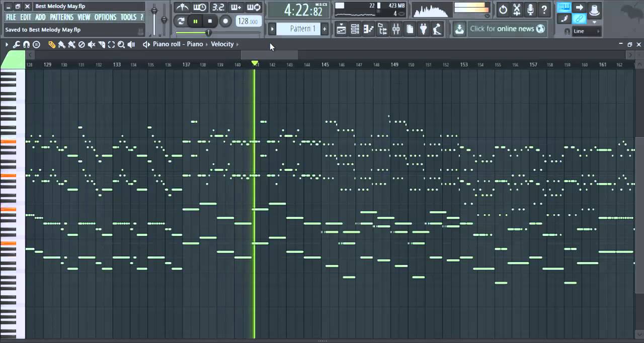Open the Browser view
Image resolution: width=644 pixels, height=343 pixels.
382,29
